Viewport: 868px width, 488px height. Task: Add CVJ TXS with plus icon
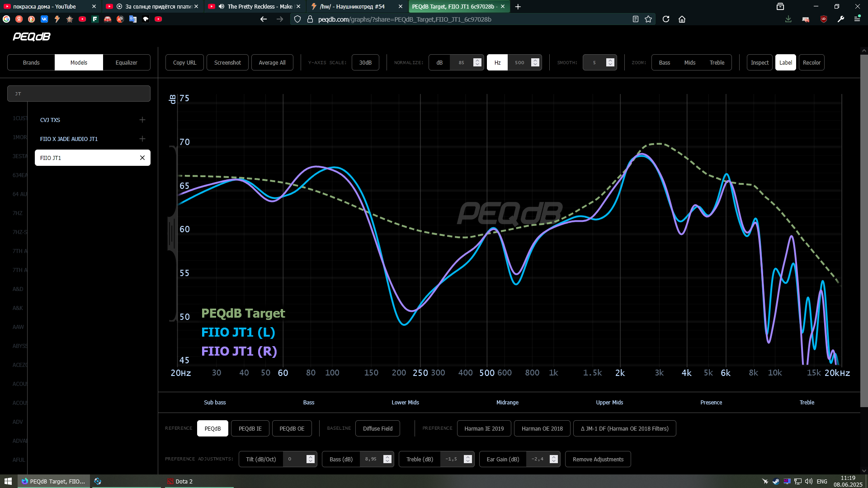point(142,120)
